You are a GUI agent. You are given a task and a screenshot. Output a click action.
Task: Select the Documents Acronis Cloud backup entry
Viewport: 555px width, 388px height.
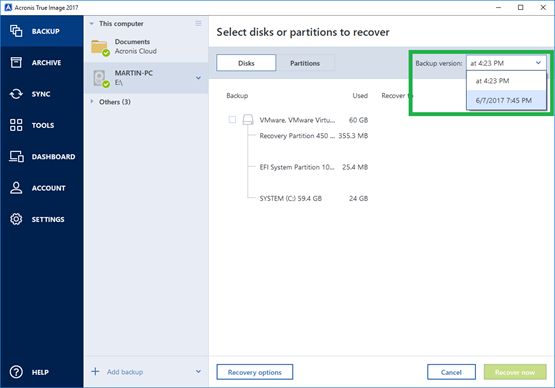click(x=146, y=47)
